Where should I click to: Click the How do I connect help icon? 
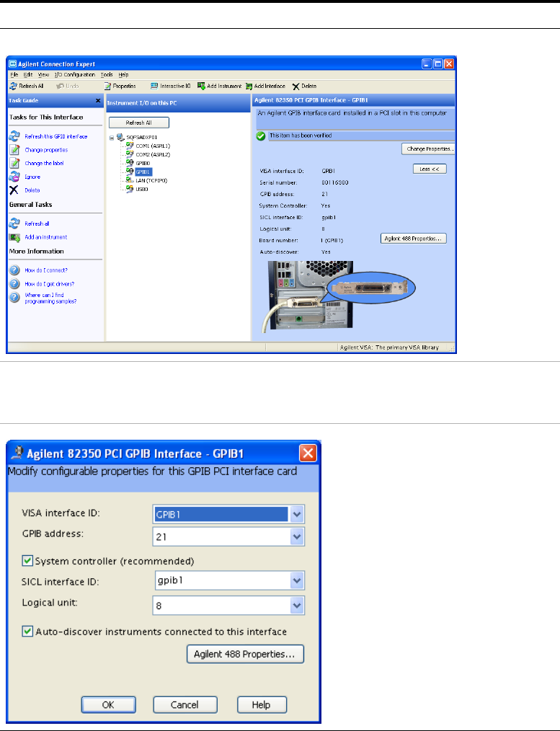pyautogui.click(x=15, y=270)
